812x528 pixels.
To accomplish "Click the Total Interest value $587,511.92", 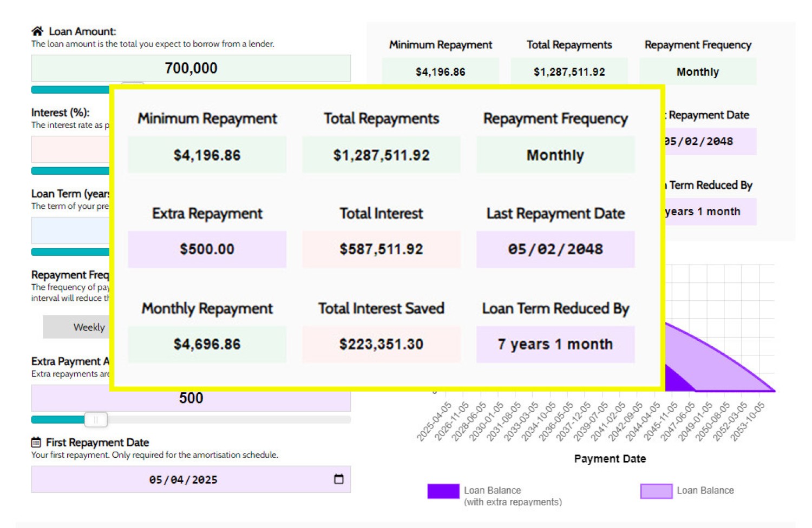I will (381, 249).
